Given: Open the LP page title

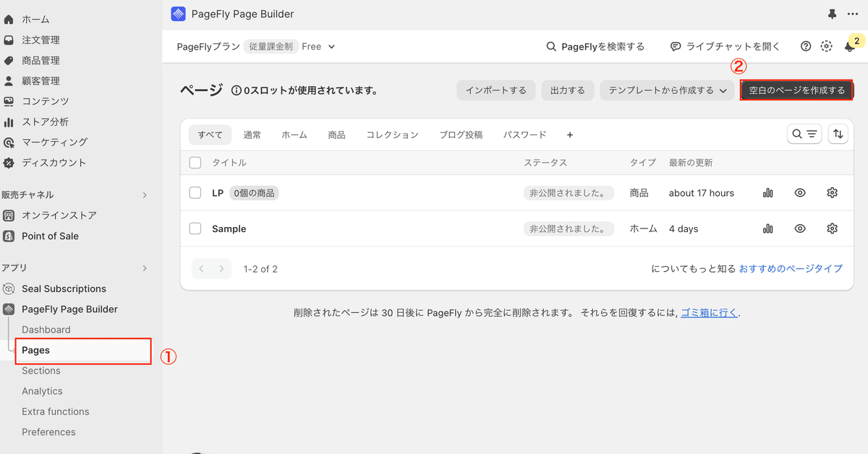Looking at the screenshot, I should click(218, 193).
